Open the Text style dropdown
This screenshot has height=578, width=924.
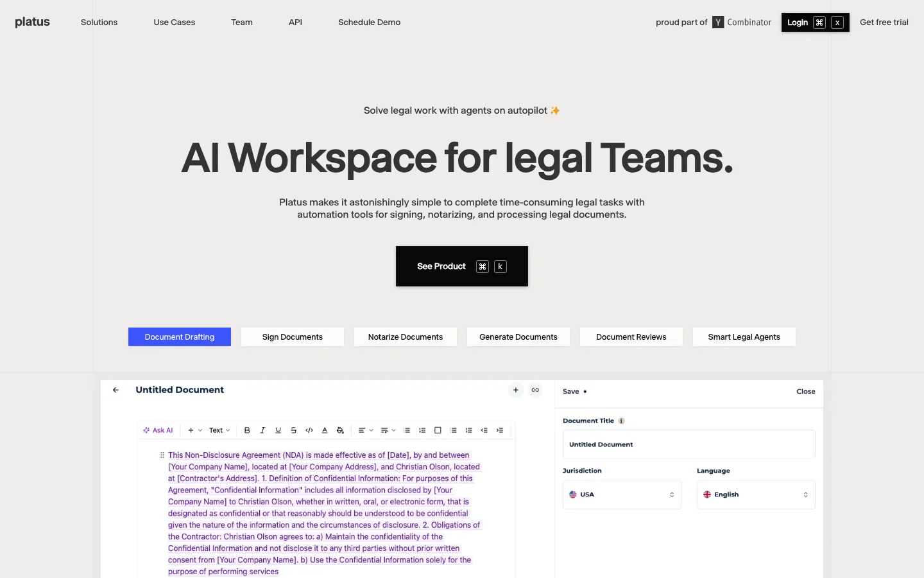point(219,430)
